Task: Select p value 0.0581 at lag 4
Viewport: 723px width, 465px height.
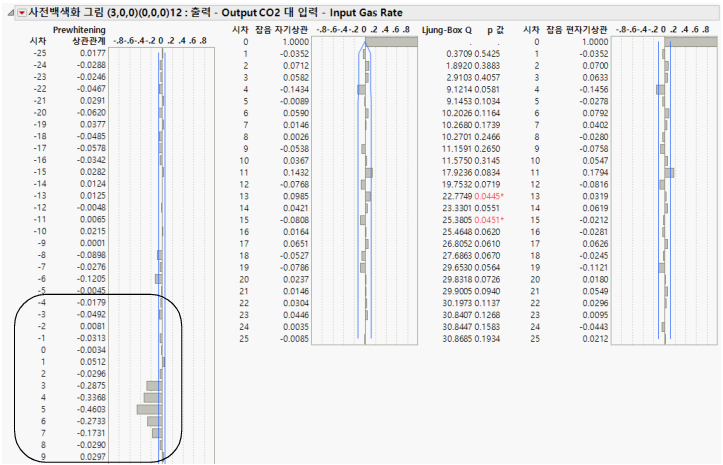Action: click(x=487, y=89)
